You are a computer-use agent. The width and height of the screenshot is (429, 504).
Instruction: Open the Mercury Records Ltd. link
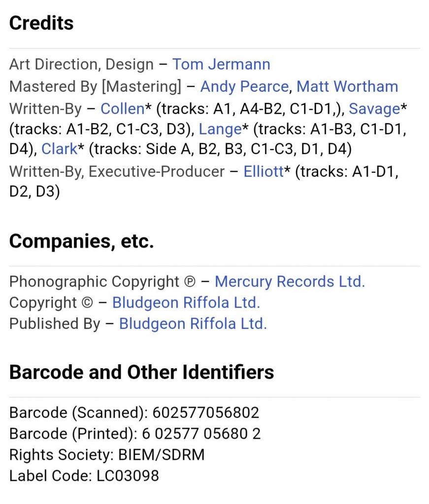coord(290,282)
